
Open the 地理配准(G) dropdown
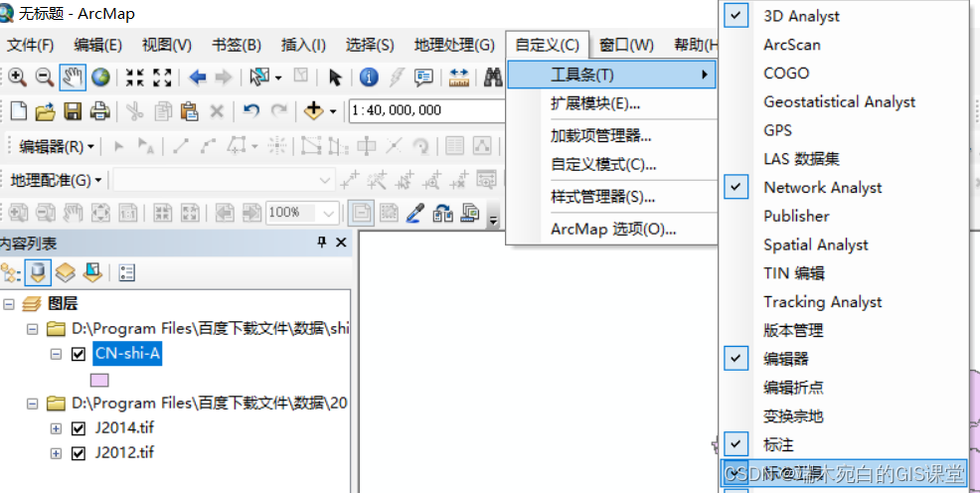(57, 181)
